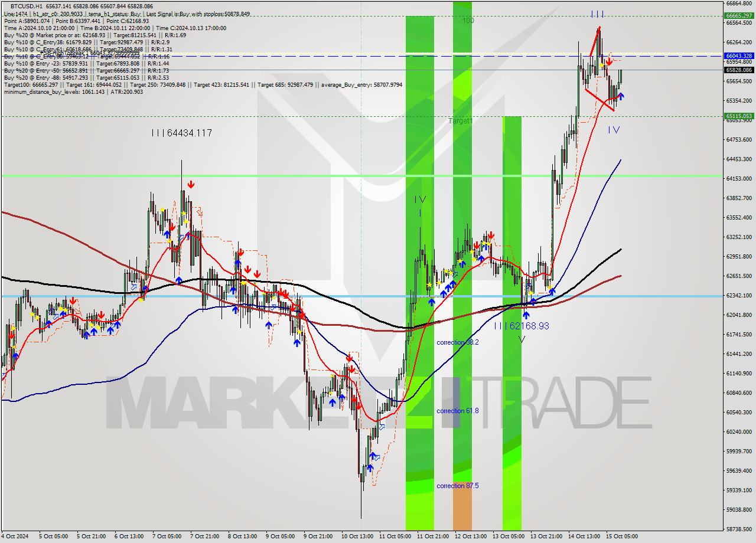Click the 60240.000 axis price
756x543 pixels.
tap(739, 431)
